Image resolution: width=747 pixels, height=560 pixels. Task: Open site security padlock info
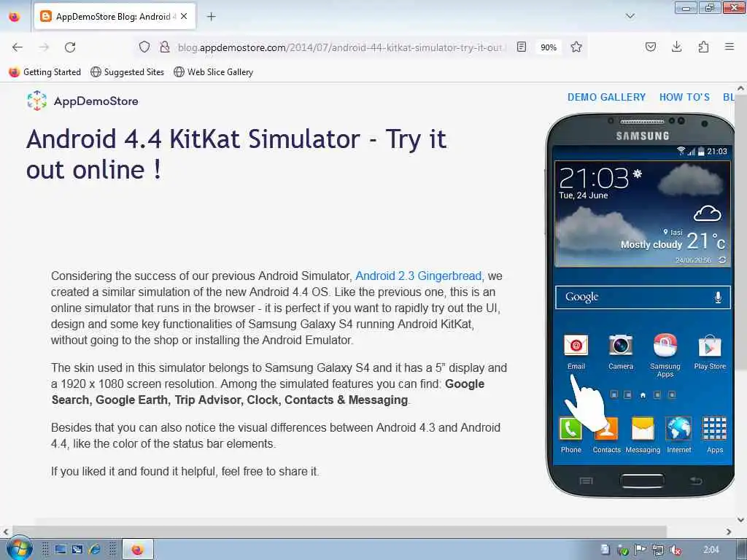pos(165,47)
